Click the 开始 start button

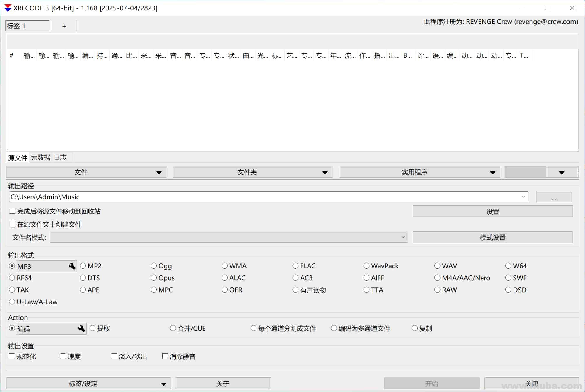tap(432, 383)
